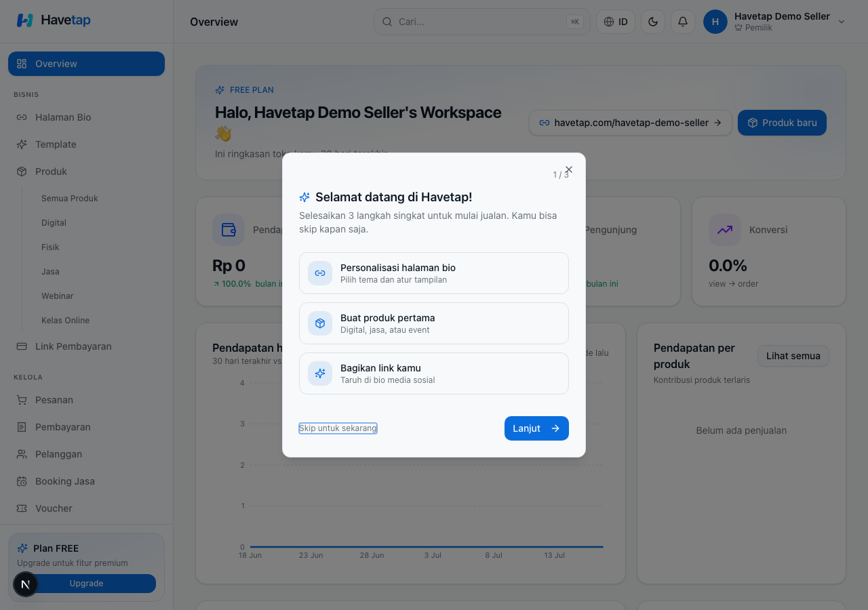Click the Upgrade button
This screenshot has width=868, height=610.
[86, 584]
